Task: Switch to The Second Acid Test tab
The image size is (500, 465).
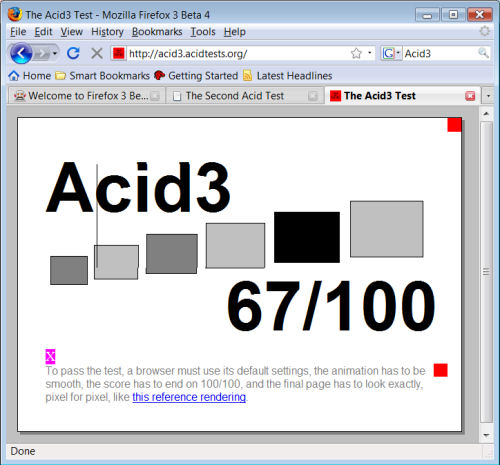Action: pos(244,96)
